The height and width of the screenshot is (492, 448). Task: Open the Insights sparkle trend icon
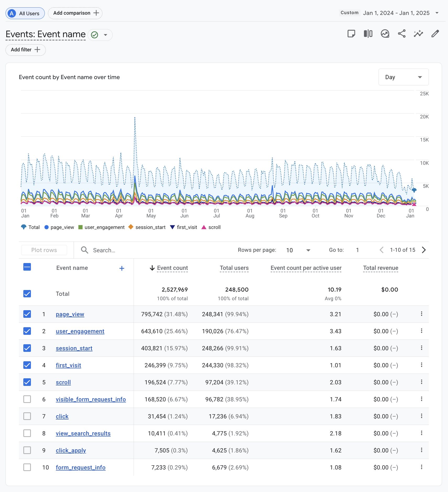tap(418, 34)
